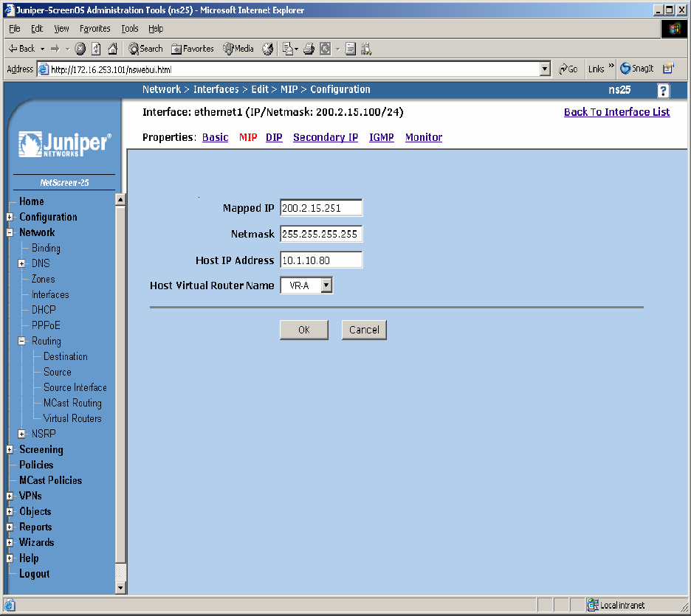Image resolution: width=691 pixels, height=616 pixels.
Task: Click the page icon in address bar
Action: 43,69
